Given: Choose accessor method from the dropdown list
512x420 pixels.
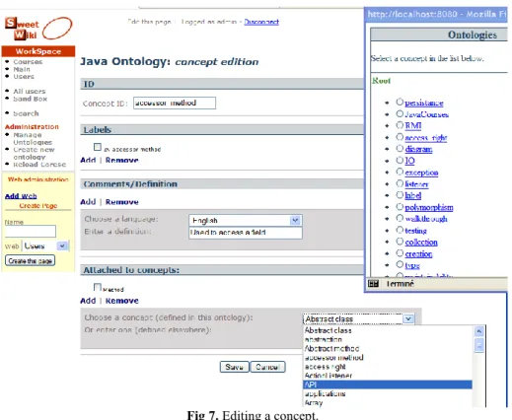Looking at the screenshot, I should pyautogui.click(x=334, y=358).
